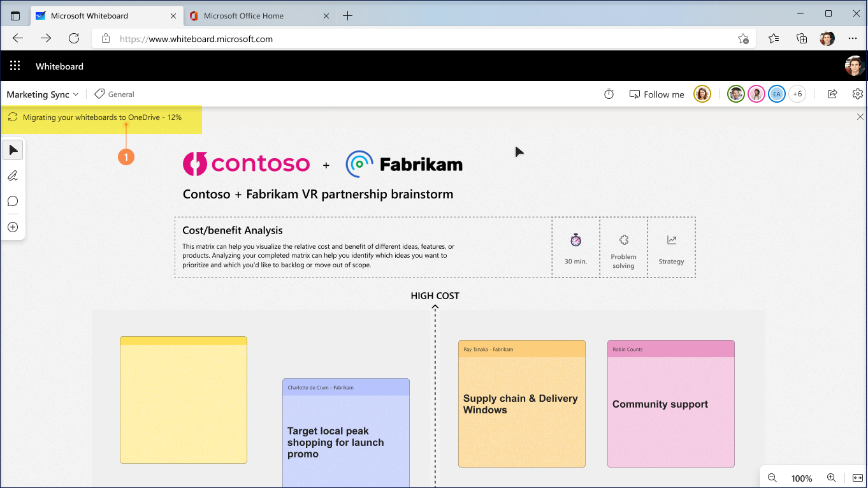This screenshot has width=868, height=488.
Task: Open the app launcher waffle
Action: 15,66
